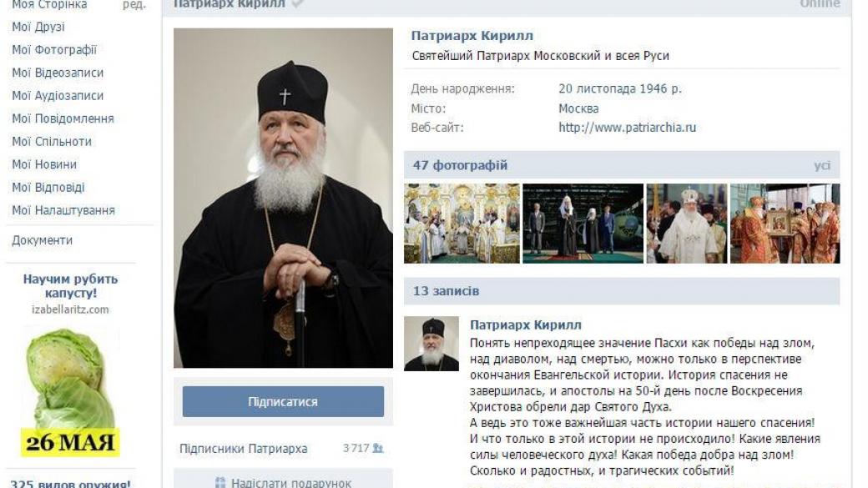Open the third photo thumbnail with white vestments
Viewport: 868px width, 488px height.
click(x=686, y=224)
